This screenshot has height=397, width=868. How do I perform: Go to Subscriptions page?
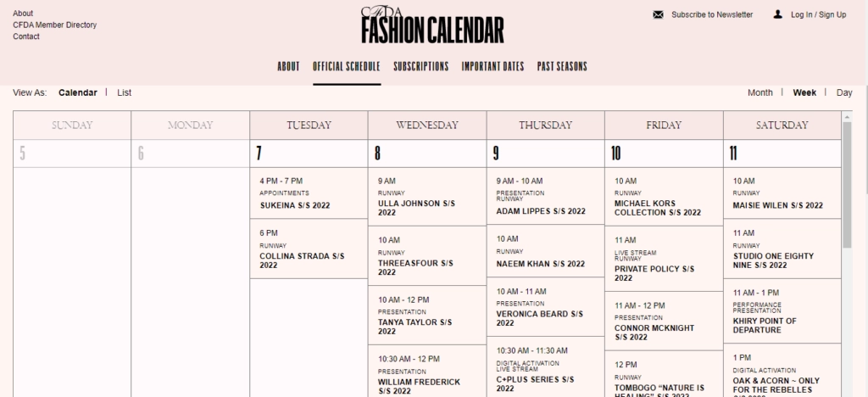click(x=420, y=66)
